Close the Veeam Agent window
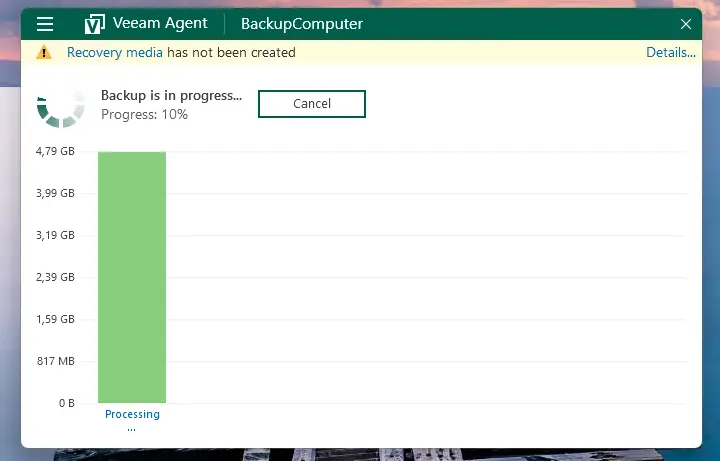The width and height of the screenshot is (720, 461). point(686,24)
